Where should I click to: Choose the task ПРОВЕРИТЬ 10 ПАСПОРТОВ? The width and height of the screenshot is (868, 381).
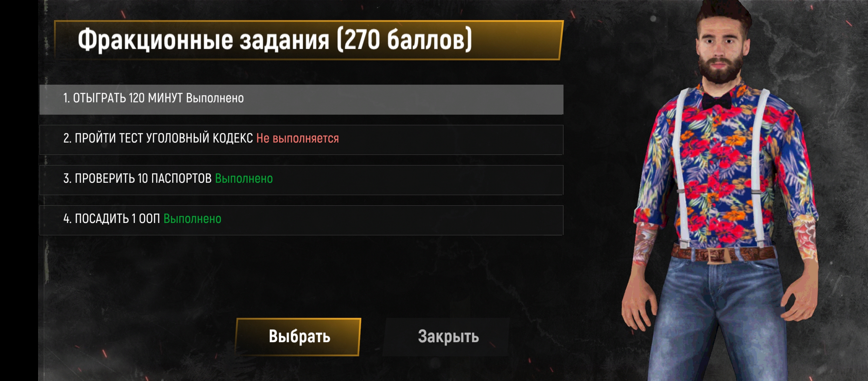coord(301,180)
